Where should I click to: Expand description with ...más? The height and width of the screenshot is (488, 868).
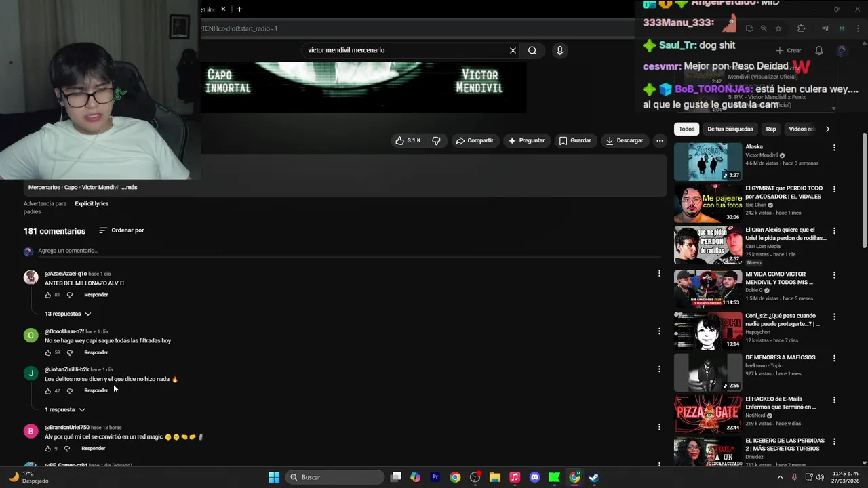pyautogui.click(x=129, y=187)
